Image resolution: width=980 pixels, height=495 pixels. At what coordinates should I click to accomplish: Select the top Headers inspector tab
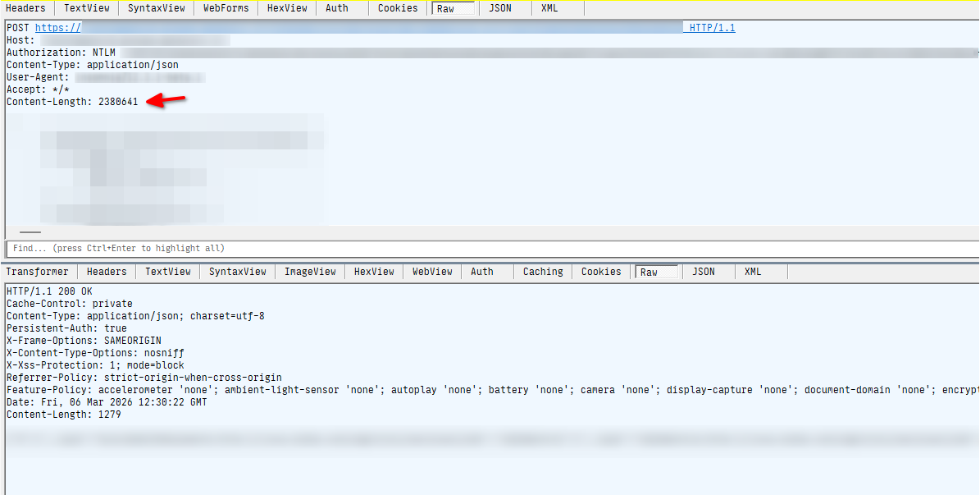(x=25, y=8)
